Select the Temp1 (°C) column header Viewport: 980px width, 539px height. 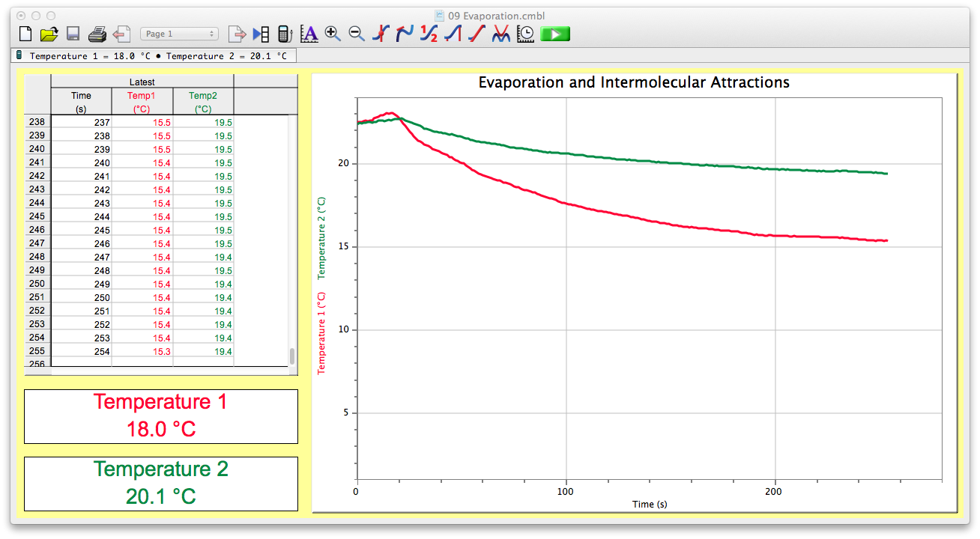pos(142,102)
